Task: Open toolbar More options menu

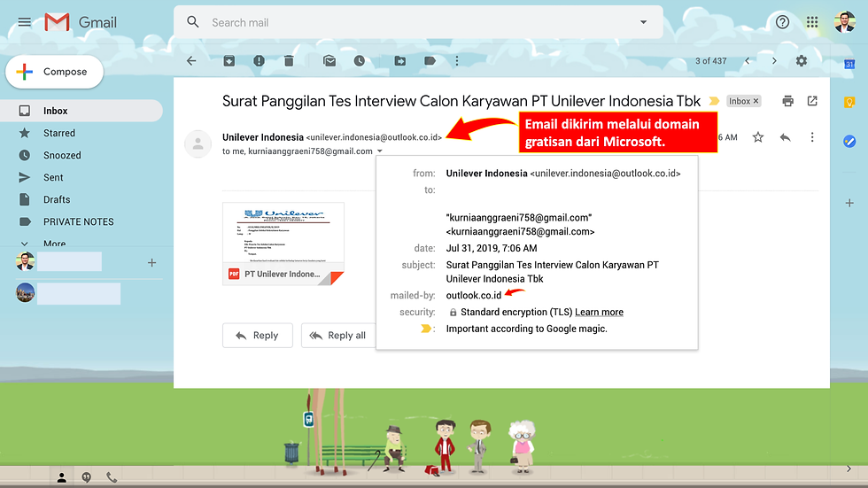Action: click(457, 61)
